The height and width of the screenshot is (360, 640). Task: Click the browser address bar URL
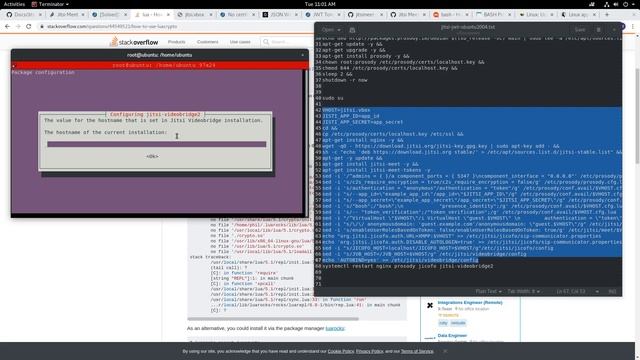pyautogui.click(x=112, y=27)
